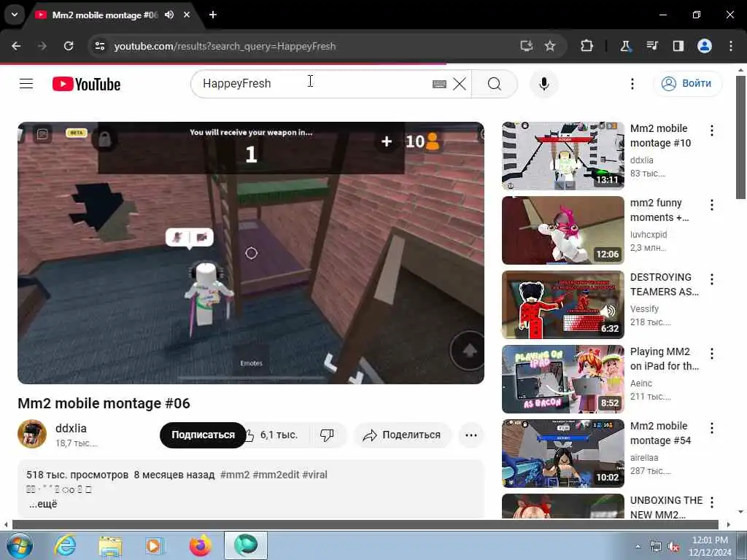Open the Windows Start button

tap(20, 545)
